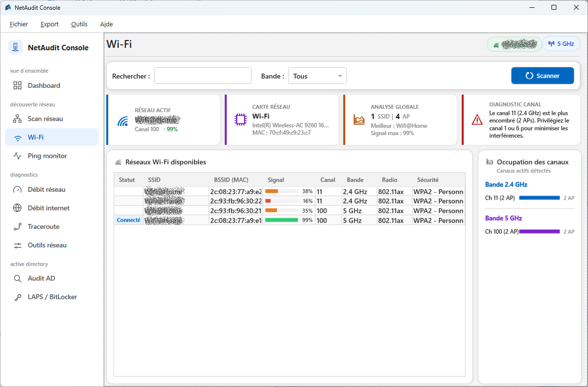Select BSSID 2c:08:23:77:a9:e2 cell

(x=236, y=191)
